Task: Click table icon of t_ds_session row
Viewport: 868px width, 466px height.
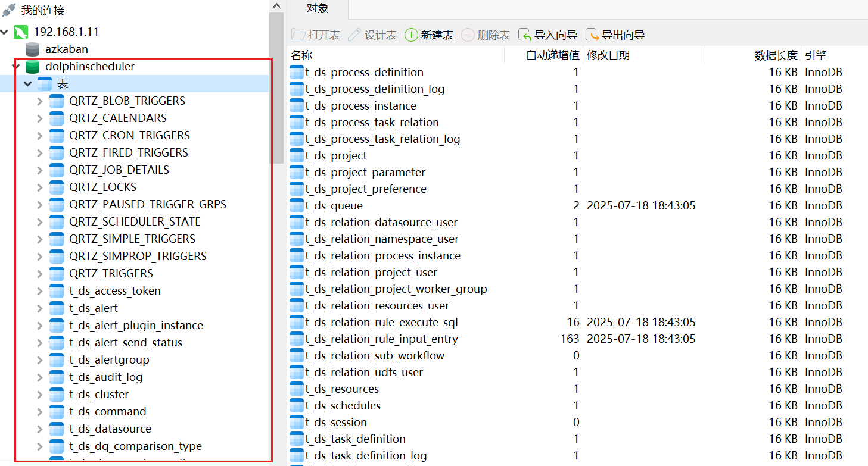Action: pos(297,423)
